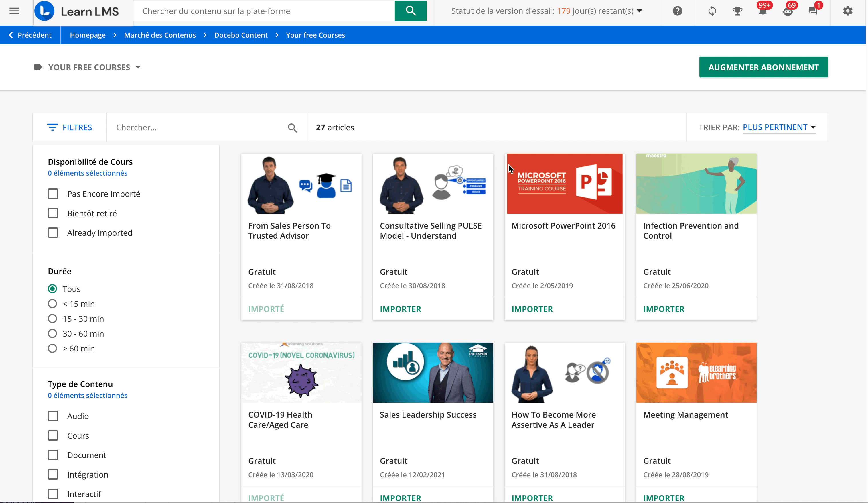Click the FILTRES button
Viewport: 868px width, 503px height.
click(x=70, y=127)
